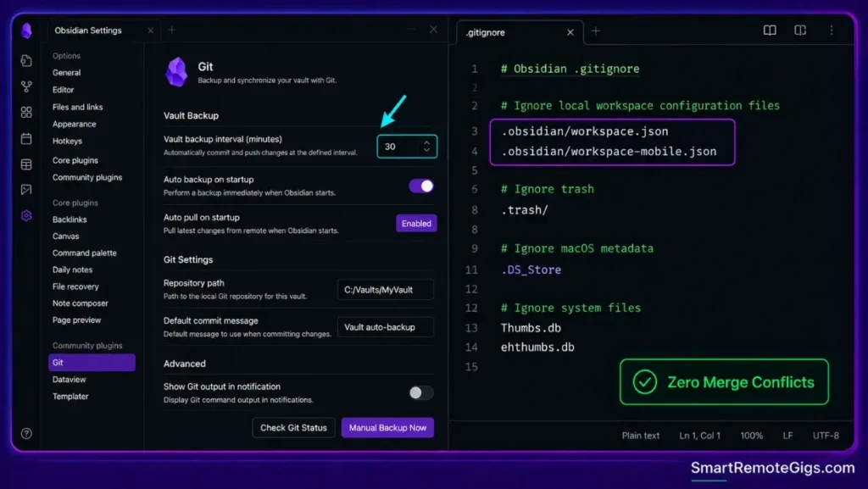Click the '.obsidian/workspace-mobile.json' line

(x=609, y=152)
